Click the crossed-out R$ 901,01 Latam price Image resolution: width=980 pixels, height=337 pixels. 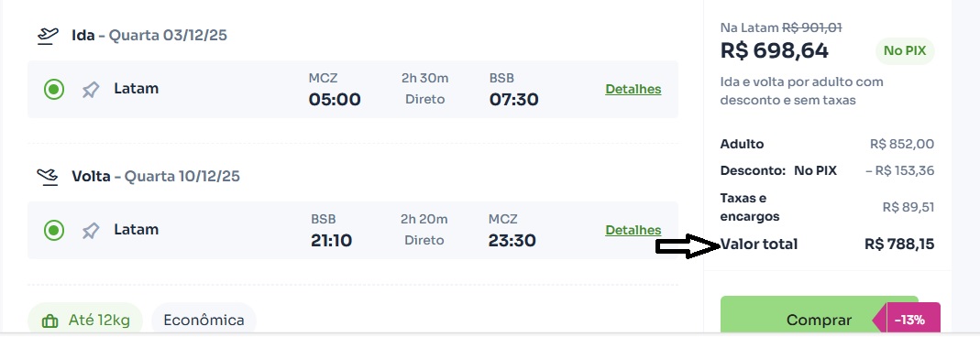point(812,27)
